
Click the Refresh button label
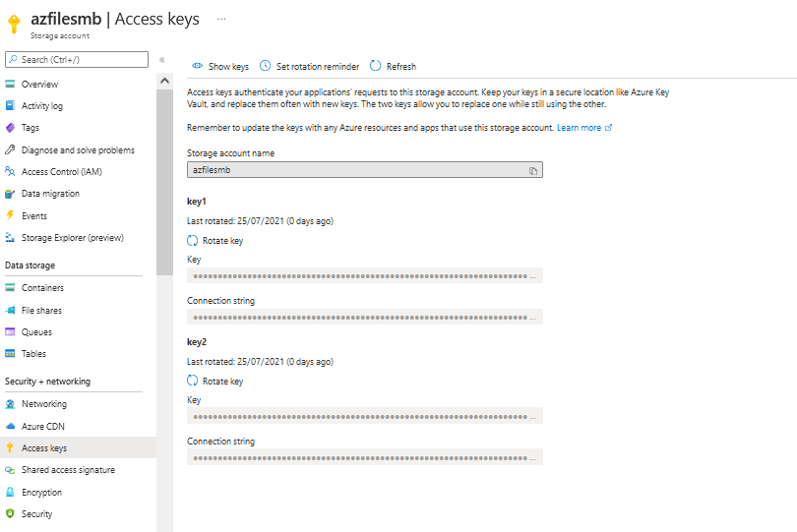click(x=401, y=66)
